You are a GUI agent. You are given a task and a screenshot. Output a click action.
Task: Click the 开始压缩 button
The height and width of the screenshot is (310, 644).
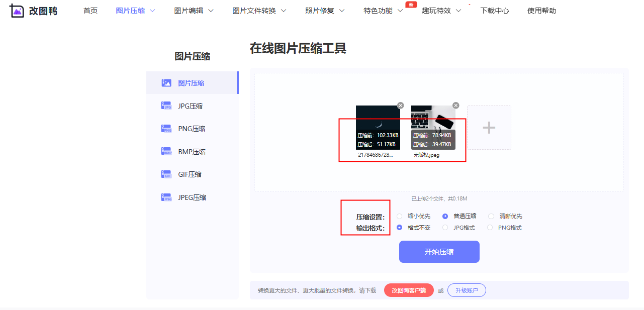click(x=439, y=252)
